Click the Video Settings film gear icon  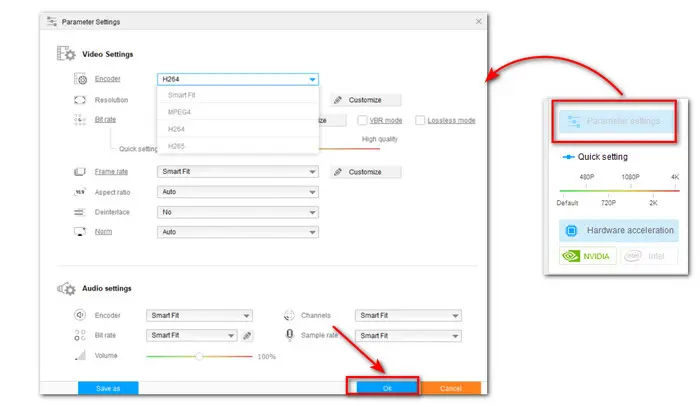(x=66, y=54)
